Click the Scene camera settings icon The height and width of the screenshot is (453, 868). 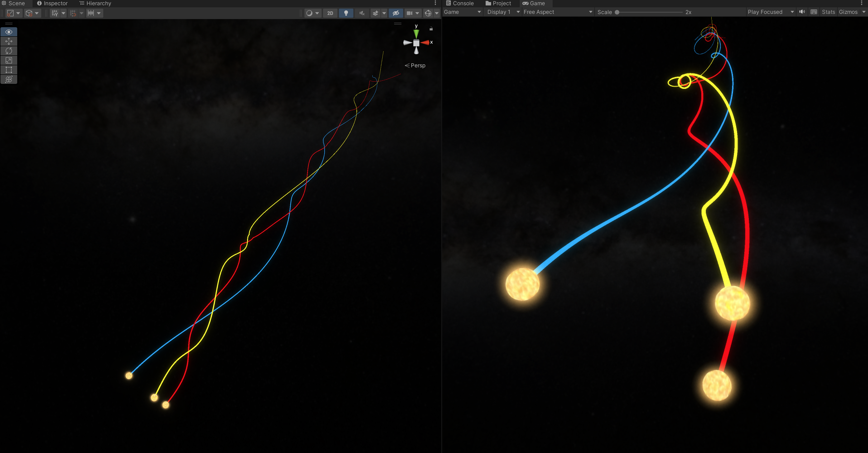410,13
